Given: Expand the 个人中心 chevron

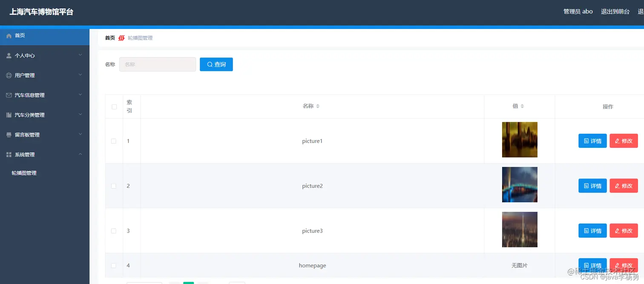Looking at the screenshot, I should pos(80,55).
